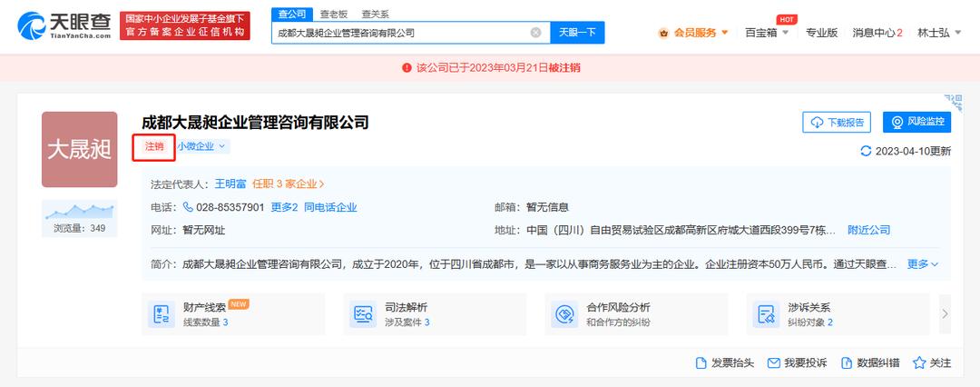Open the 合作风险分析 card icon
The image size is (980, 387).
[x=564, y=314]
